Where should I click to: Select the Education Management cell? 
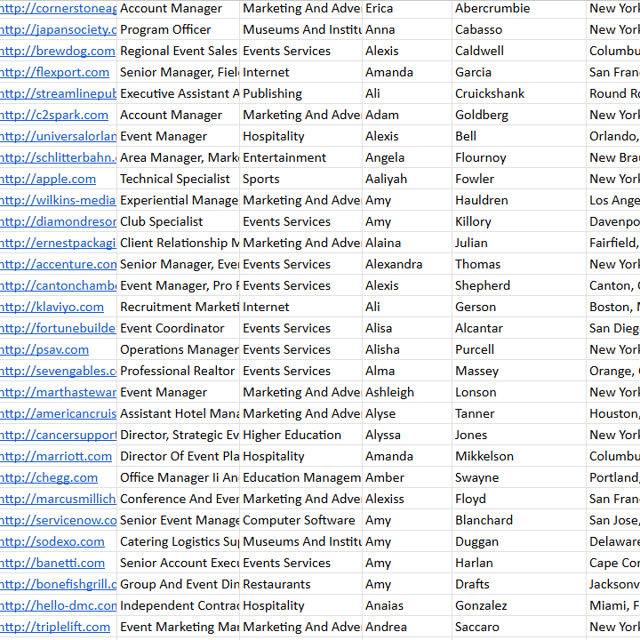[x=301, y=478]
